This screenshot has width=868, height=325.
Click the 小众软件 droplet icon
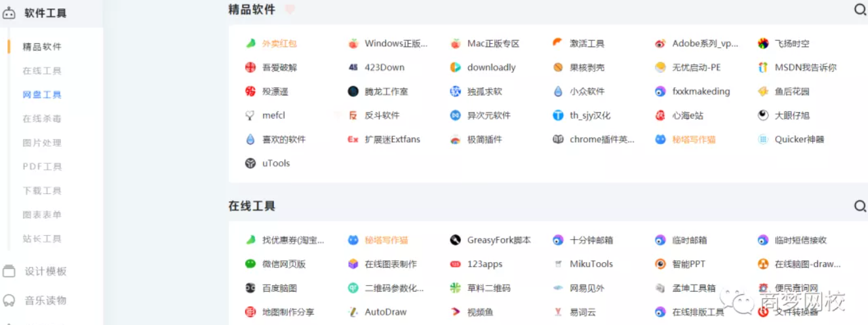pos(558,91)
